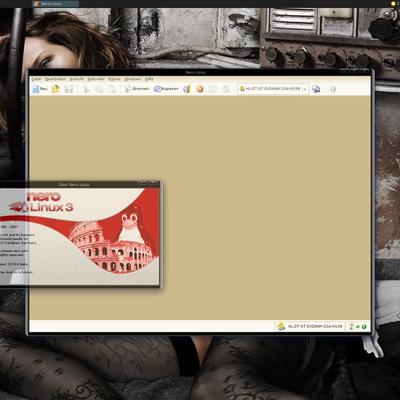
Task: Click the Kopieren disc copy button
Action: (166, 89)
